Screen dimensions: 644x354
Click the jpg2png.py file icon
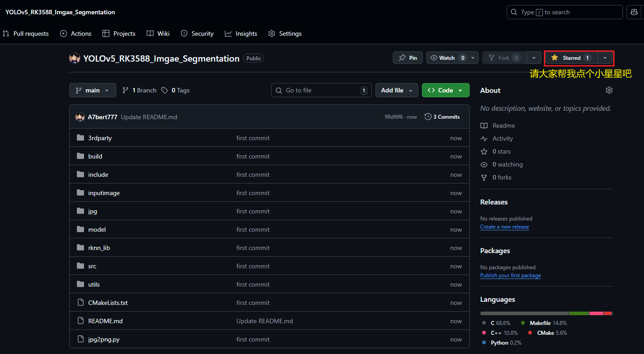(80, 339)
